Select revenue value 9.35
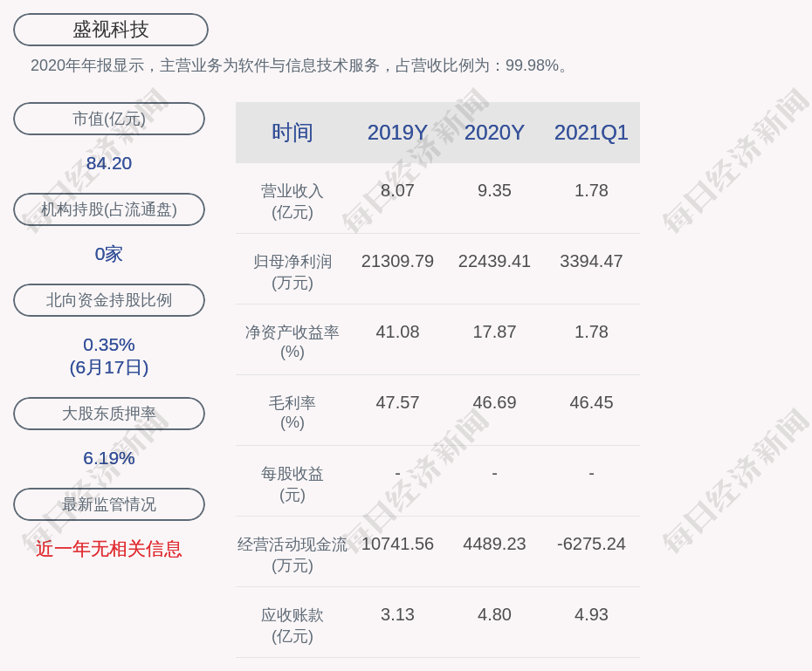Screen dimensions: 812x671 [494, 190]
